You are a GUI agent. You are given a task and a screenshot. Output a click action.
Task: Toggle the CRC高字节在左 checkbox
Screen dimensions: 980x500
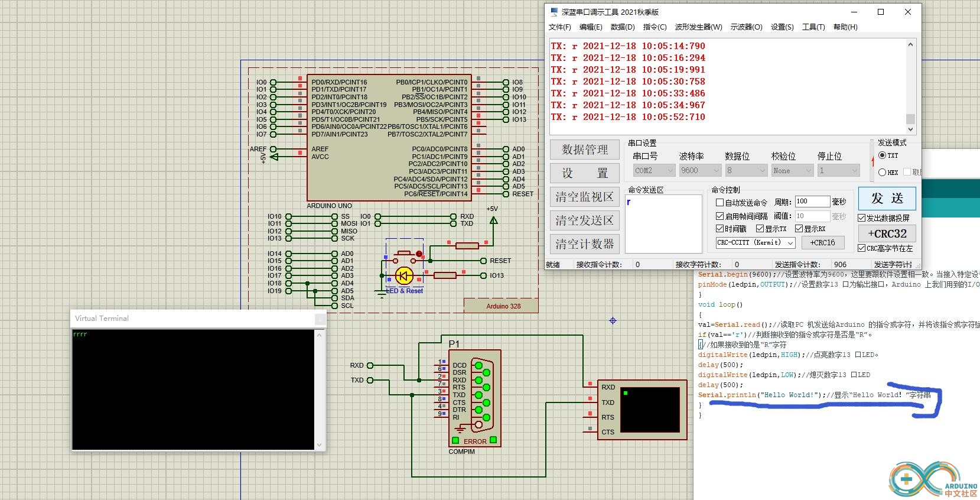(x=862, y=248)
